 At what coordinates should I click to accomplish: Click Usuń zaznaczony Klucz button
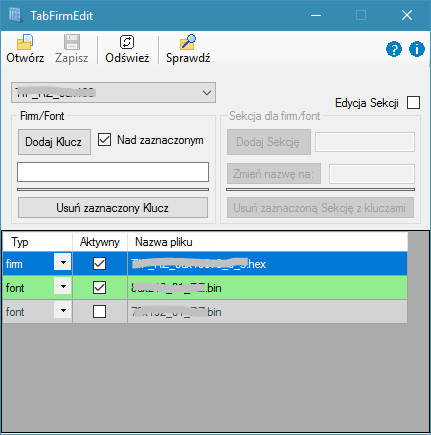[113, 208]
